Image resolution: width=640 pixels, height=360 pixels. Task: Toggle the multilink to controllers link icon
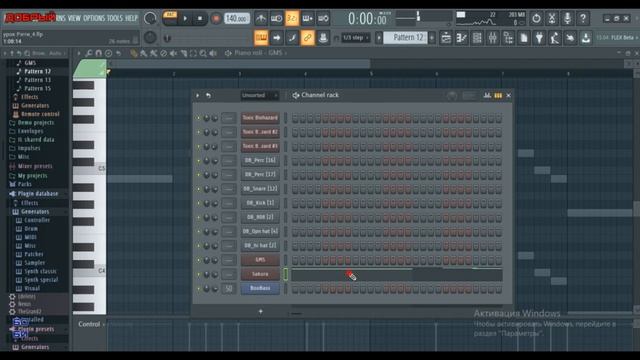[x=307, y=38]
